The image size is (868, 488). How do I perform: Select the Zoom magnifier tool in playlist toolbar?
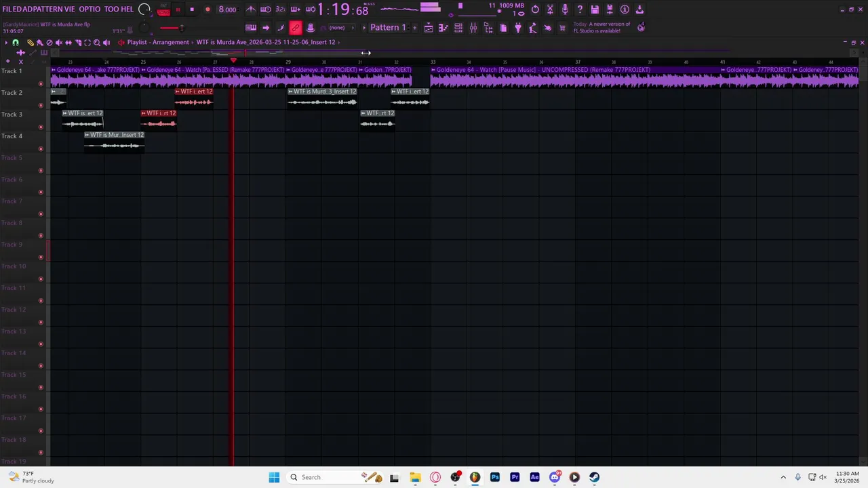point(97,43)
